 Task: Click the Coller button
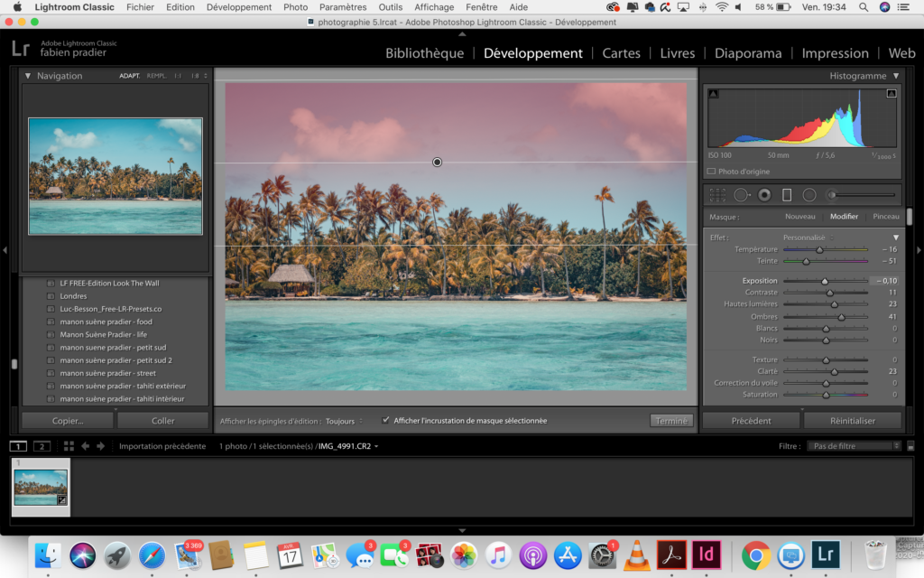[162, 421]
